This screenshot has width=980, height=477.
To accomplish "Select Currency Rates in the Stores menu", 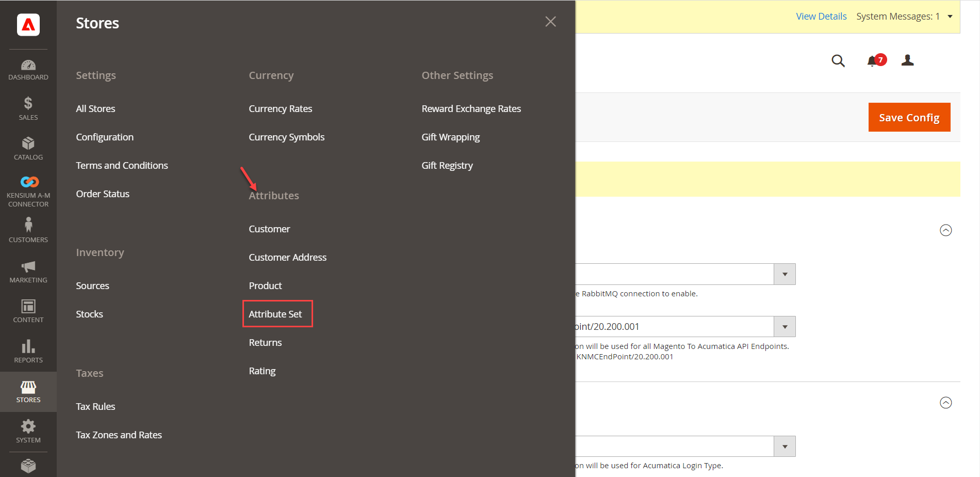I will click(x=281, y=108).
